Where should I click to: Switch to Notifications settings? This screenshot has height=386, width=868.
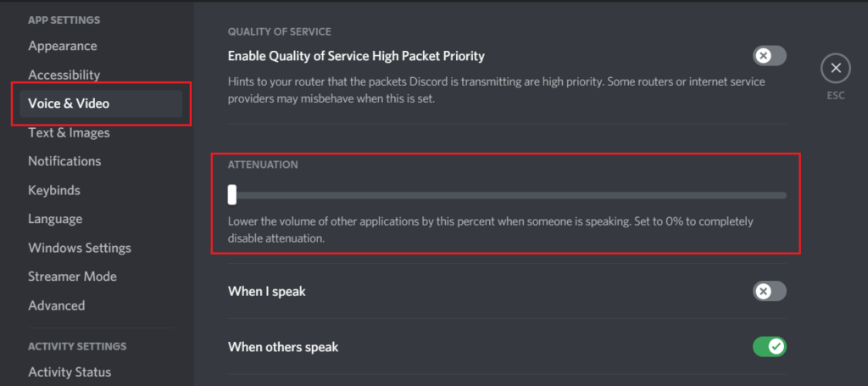click(x=64, y=161)
